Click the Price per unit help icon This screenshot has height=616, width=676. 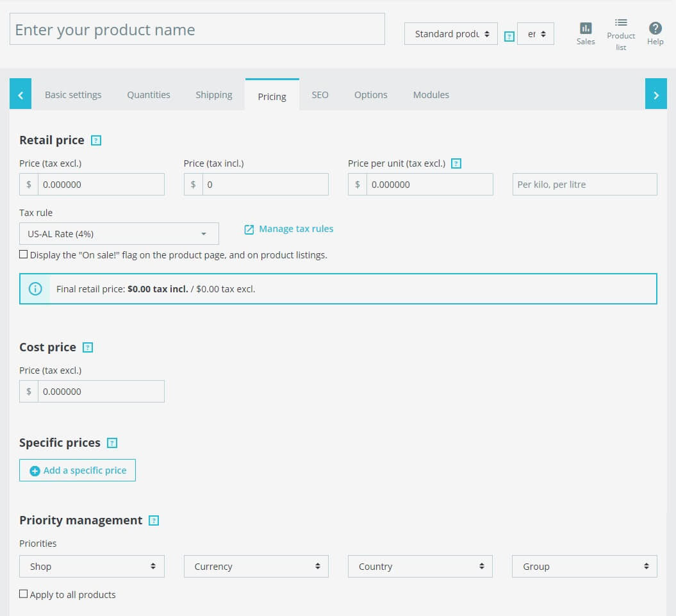click(x=456, y=163)
